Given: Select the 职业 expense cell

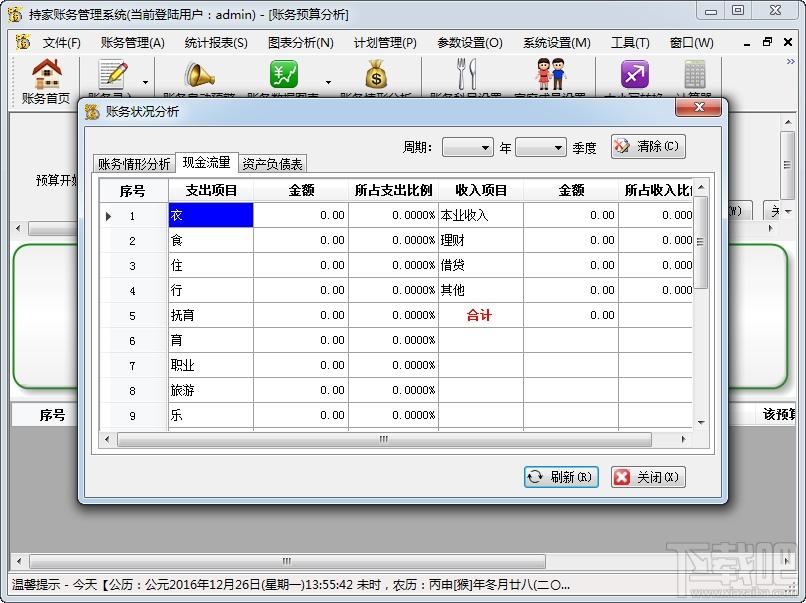Looking at the screenshot, I should point(211,366).
